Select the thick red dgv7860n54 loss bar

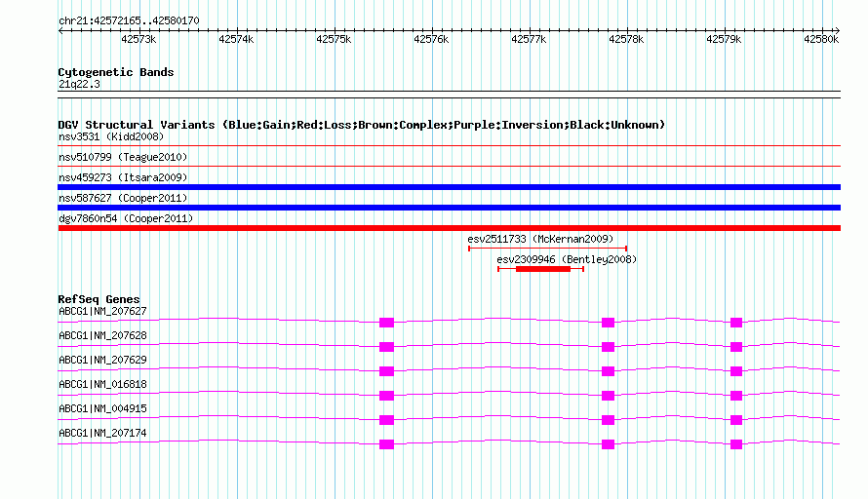[x=449, y=228]
